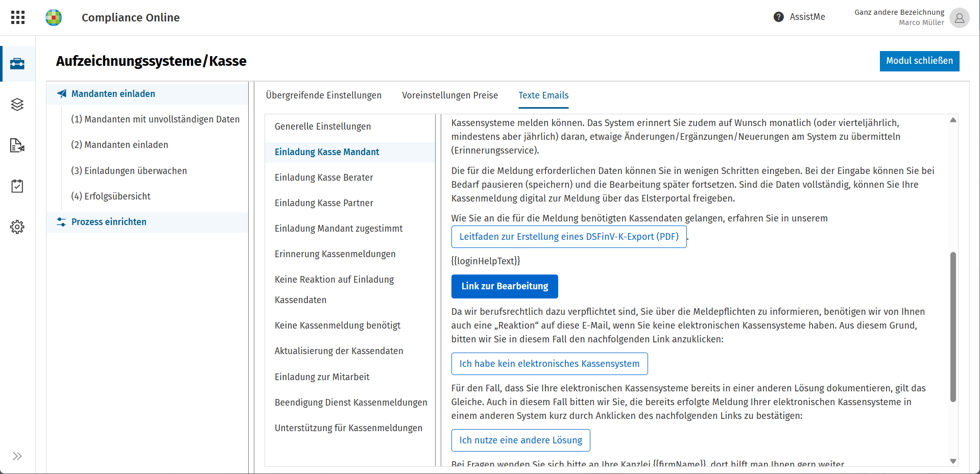The image size is (980, 474).
Task: Select Einladung zur Mitarbeit template
Action: point(350,377)
